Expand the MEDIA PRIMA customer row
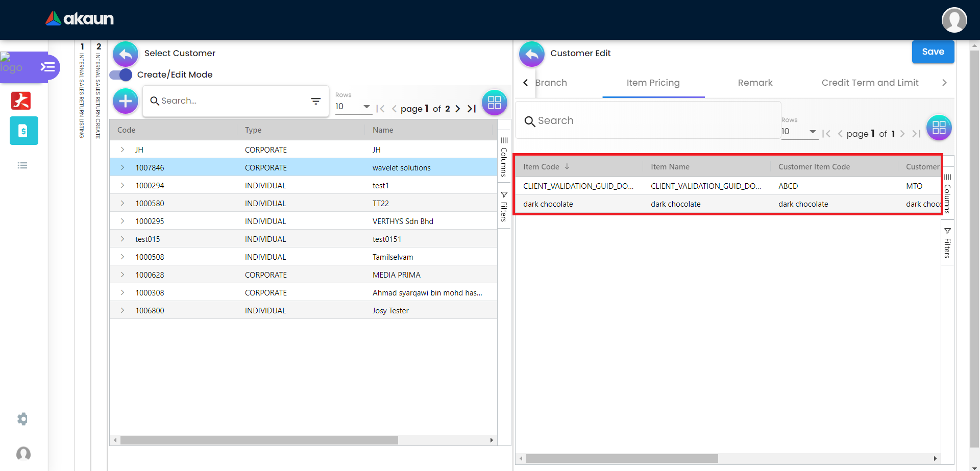Screen dimensions: 980x471 122,275
